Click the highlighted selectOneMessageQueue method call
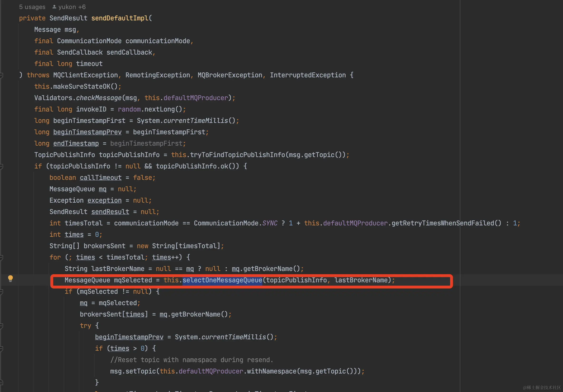The width and height of the screenshot is (563, 392). [x=222, y=280]
